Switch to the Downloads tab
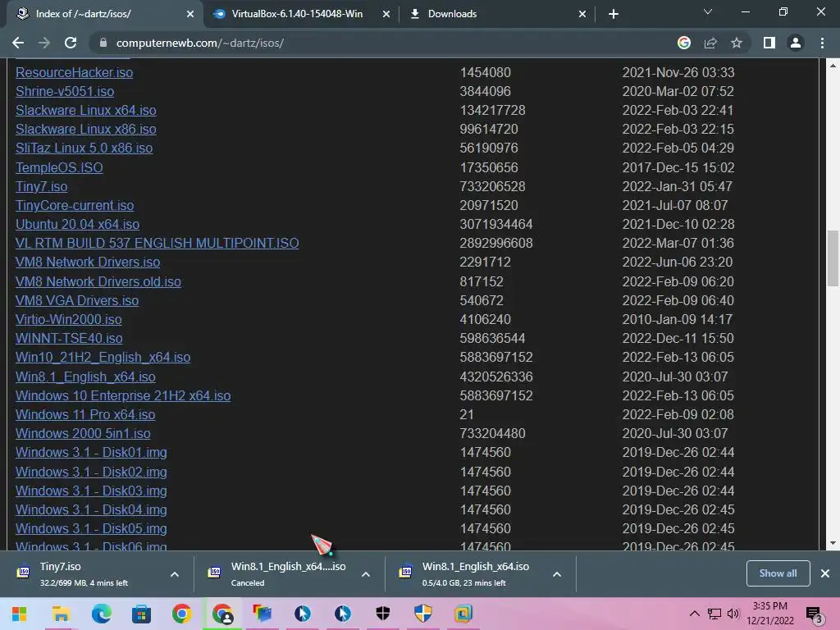The height and width of the screenshot is (630, 840). click(x=498, y=14)
